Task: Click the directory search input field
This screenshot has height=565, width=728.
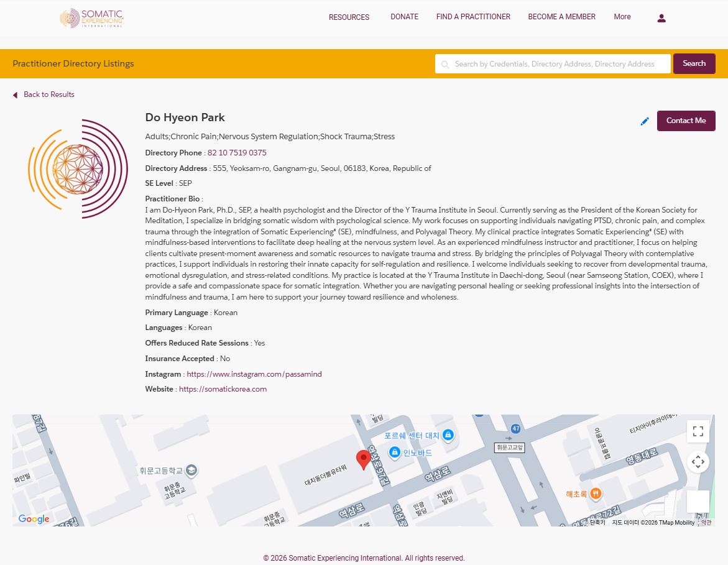Action: tap(553, 64)
